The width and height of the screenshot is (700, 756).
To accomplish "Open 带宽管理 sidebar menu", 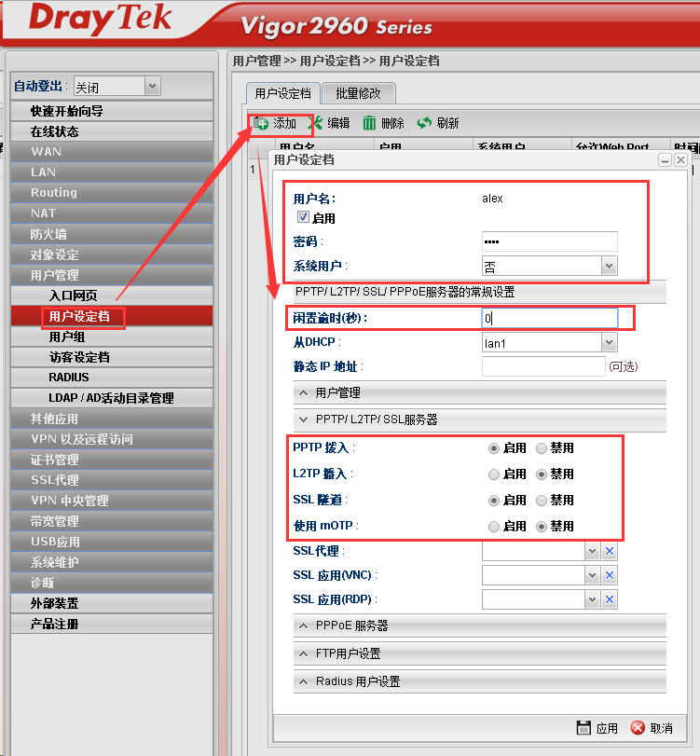I will 112,521.
